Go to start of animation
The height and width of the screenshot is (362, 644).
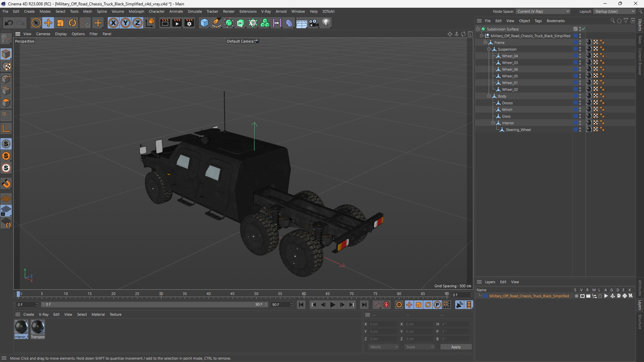(x=301, y=305)
